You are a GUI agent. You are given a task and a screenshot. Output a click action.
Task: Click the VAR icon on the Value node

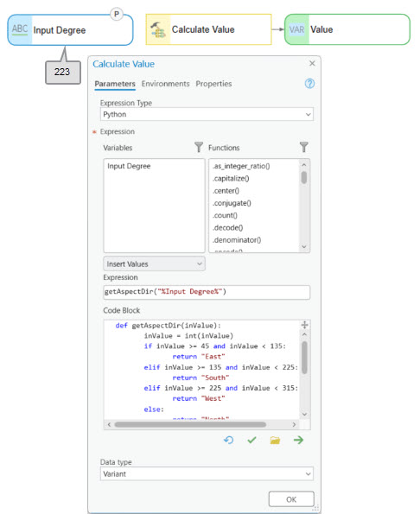coord(296,30)
